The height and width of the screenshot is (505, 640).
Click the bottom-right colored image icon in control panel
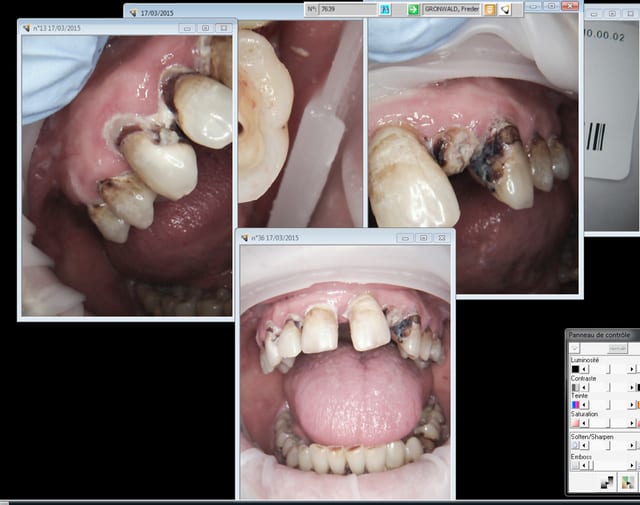pyautogui.click(x=627, y=482)
